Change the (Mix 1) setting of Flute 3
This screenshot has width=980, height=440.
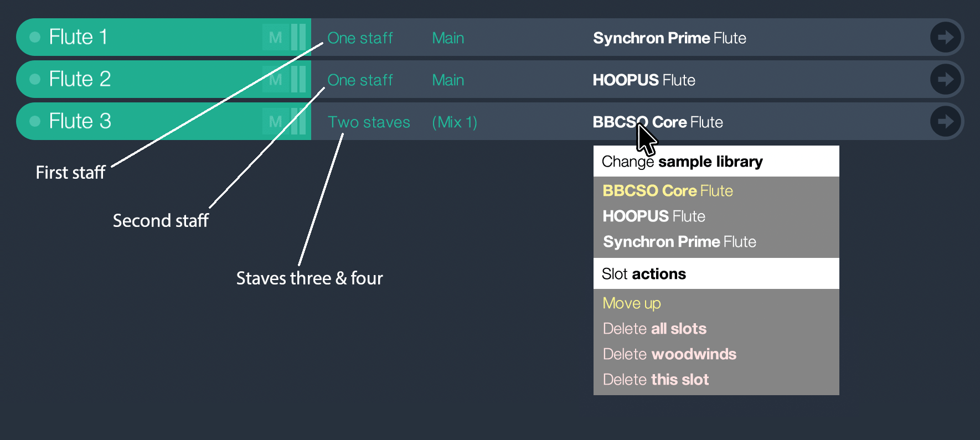tap(455, 122)
